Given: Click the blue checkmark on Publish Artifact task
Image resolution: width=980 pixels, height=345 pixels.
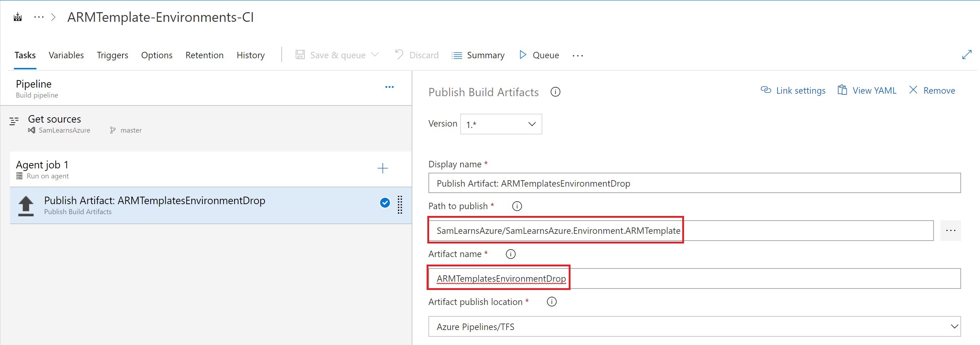Looking at the screenshot, I should 385,203.
